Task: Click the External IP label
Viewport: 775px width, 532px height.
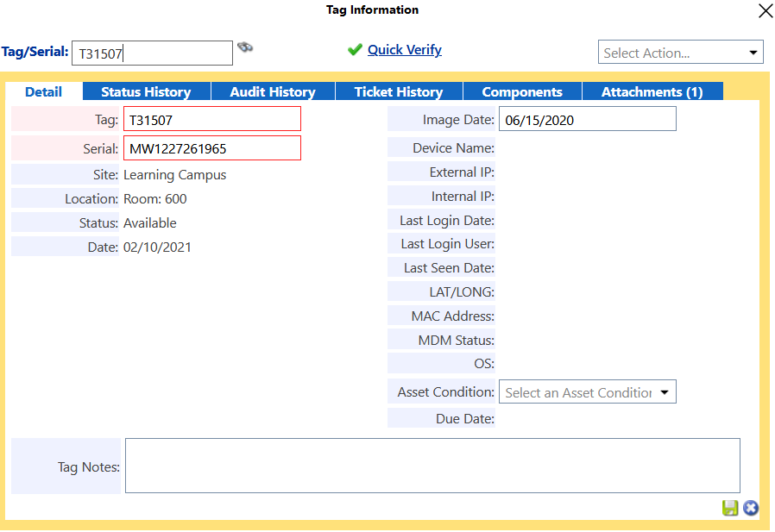Action: [462, 172]
